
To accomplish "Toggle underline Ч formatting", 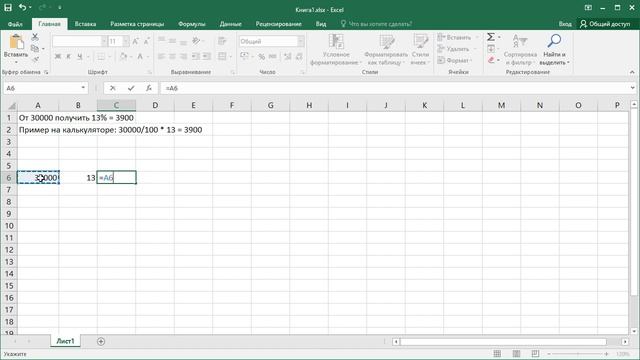I will pos(80,56).
